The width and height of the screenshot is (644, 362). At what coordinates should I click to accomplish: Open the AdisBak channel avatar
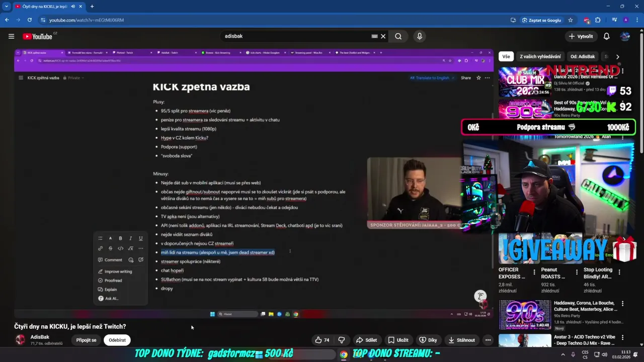coord(20,340)
